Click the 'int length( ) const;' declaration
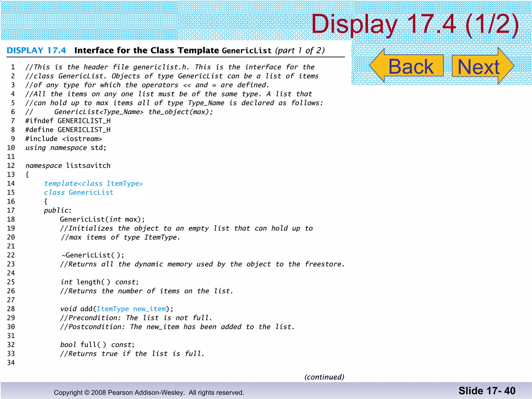This screenshot has height=399, width=532. click(99, 282)
